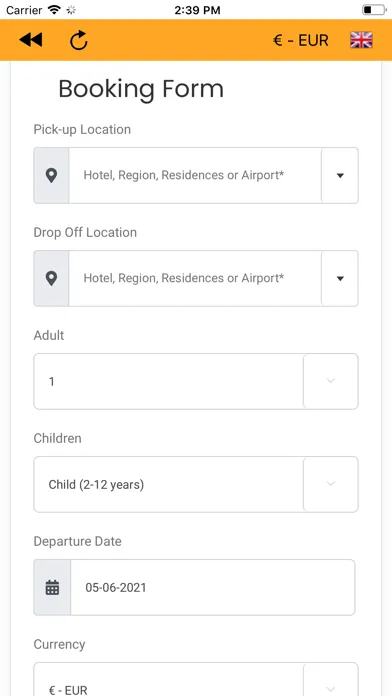Open the Pick-up Location dropdown arrow
The image size is (392, 696).
tap(340, 175)
